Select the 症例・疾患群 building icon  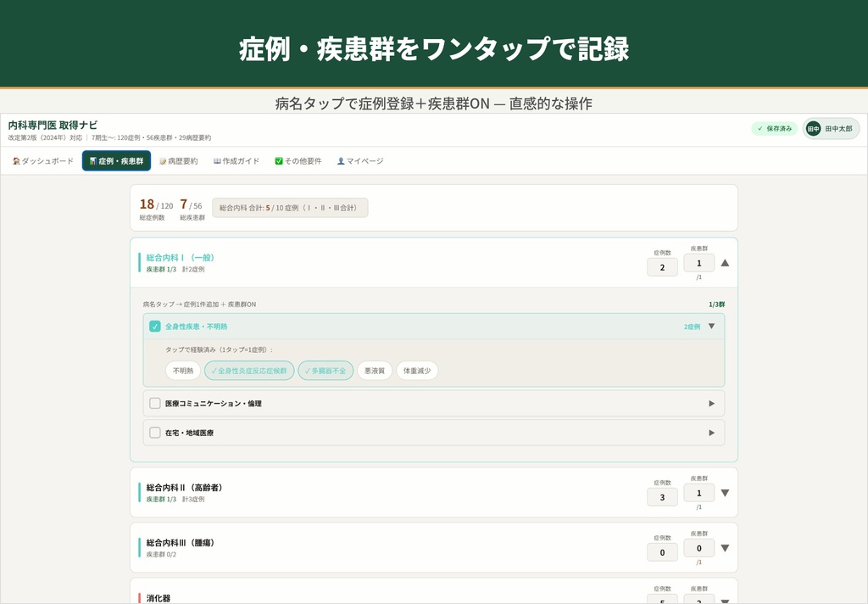[x=95, y=161]
